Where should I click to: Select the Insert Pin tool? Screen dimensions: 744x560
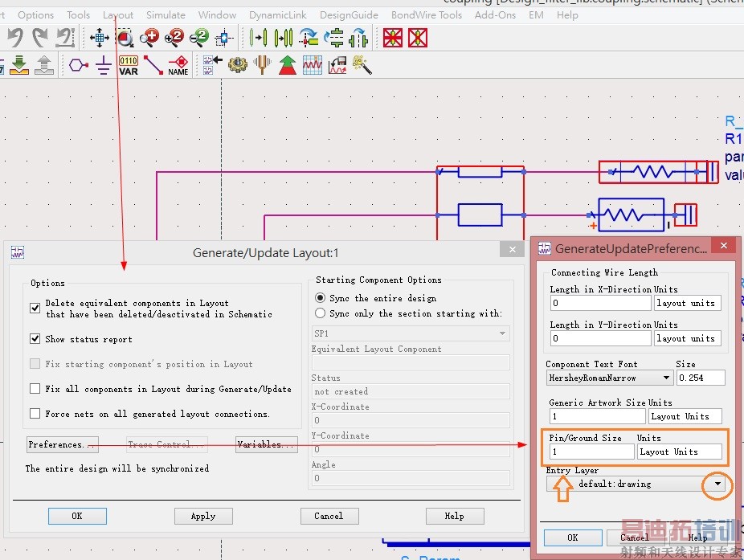coord(78,65)
